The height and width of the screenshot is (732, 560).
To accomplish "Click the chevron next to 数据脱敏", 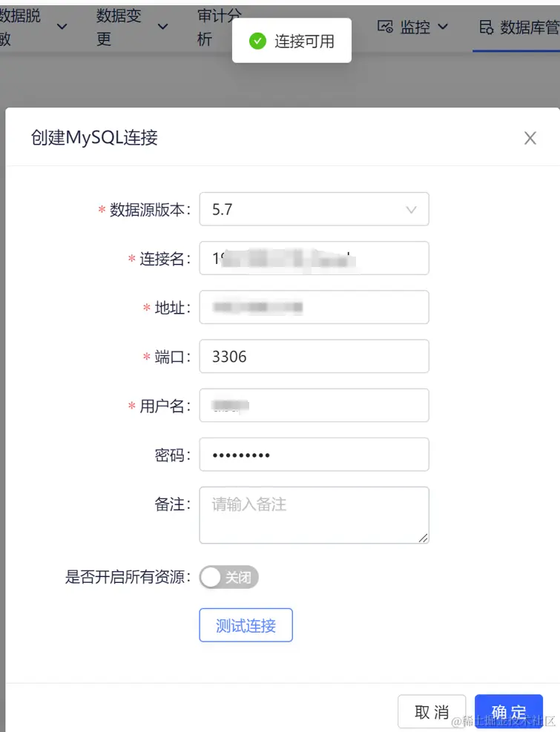I will [62, 26].
